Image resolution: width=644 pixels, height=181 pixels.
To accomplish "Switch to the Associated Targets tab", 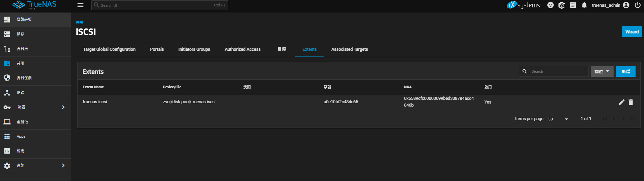I will (x=350, y=49).
